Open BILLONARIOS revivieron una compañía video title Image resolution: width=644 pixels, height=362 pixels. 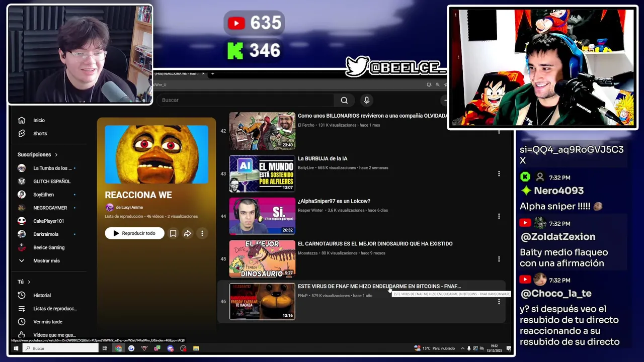372,116
